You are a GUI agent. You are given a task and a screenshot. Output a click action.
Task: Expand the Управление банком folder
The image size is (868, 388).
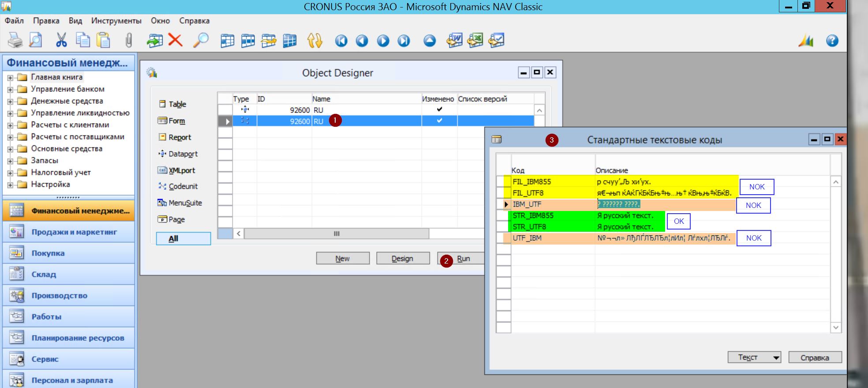pyautogui.click(x=10, y=90)
